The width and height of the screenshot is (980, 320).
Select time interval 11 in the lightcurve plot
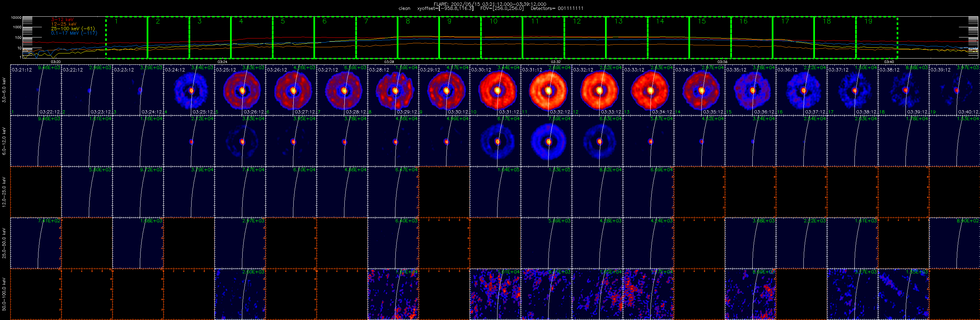(x=543, y=38)
